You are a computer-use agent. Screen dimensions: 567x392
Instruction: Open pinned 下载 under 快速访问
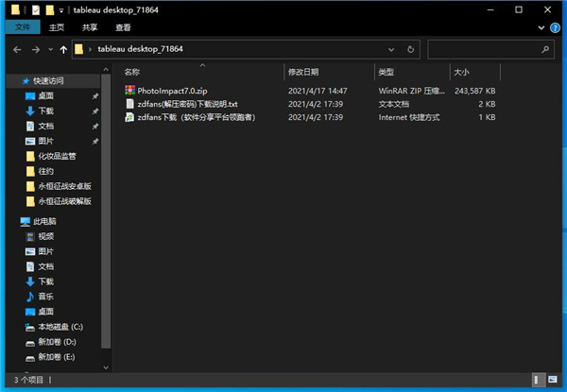pos(46,111)
